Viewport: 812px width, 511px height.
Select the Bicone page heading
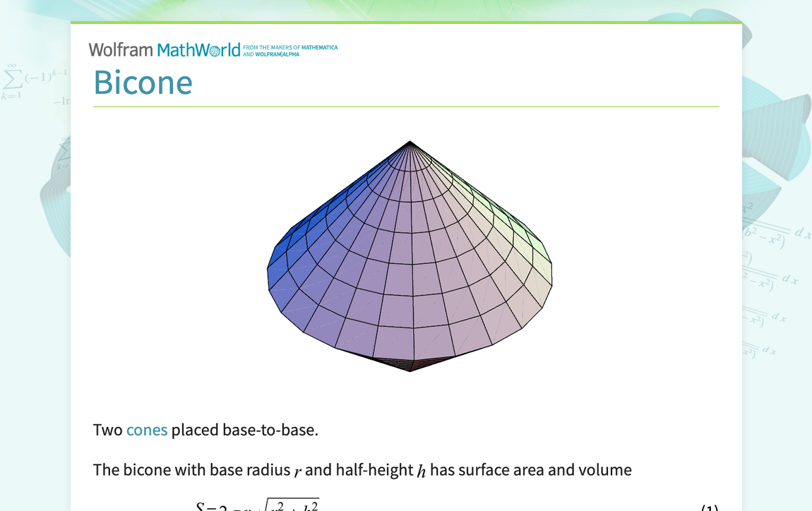143,83
